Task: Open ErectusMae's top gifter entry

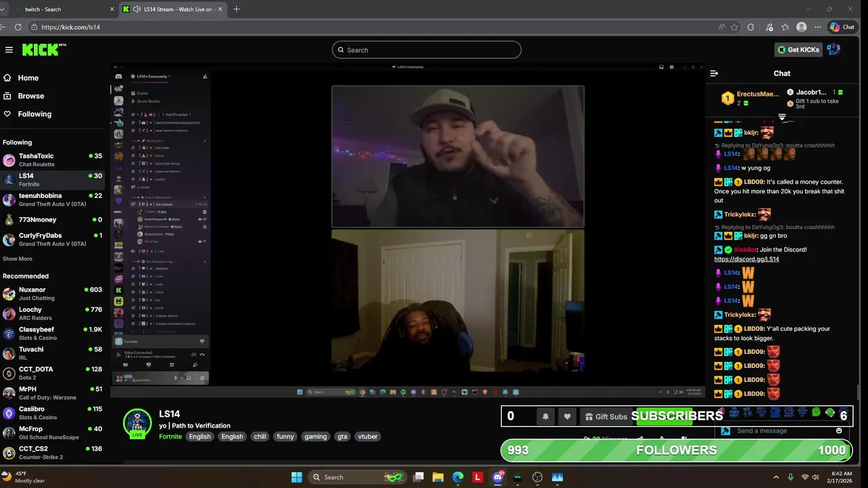Action: click(749, 98)
